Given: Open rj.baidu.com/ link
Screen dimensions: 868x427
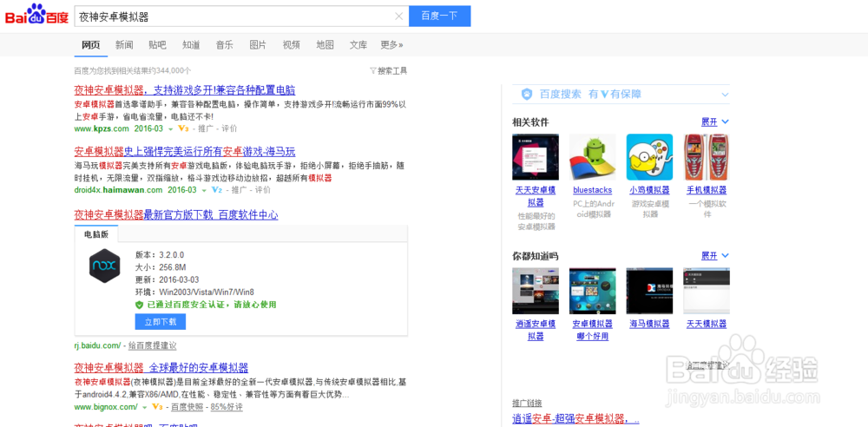Looking at the screenshot, I should pos(97,345).
